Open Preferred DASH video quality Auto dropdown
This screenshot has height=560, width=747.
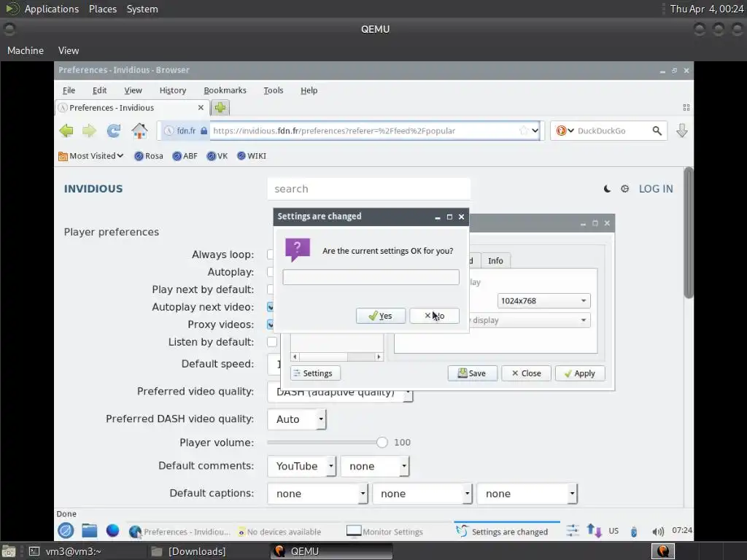(x=297, y=419)
